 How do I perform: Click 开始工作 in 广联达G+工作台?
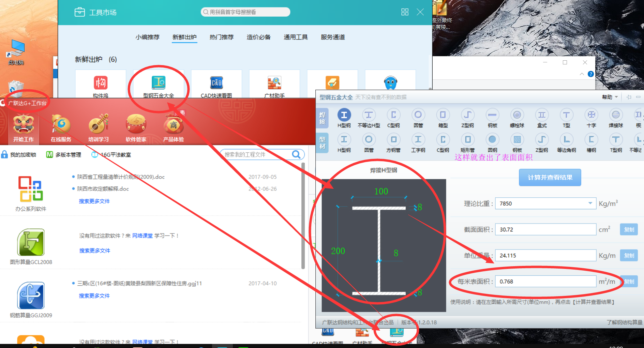[x=24, y=128]
